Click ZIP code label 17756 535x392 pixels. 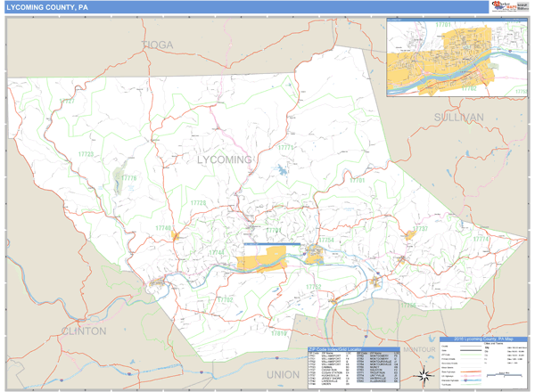408,305
